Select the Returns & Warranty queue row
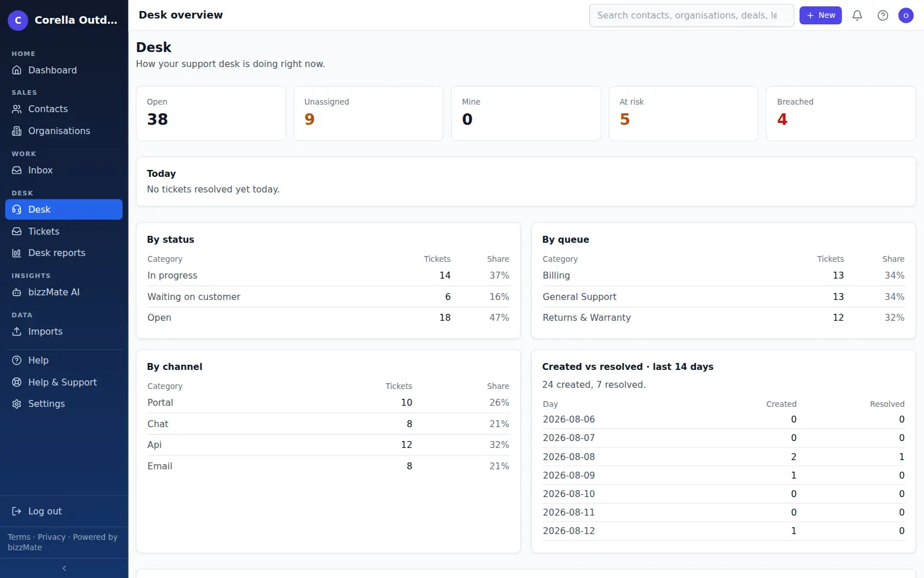The image size is (924, 578). tap(723, 317)
